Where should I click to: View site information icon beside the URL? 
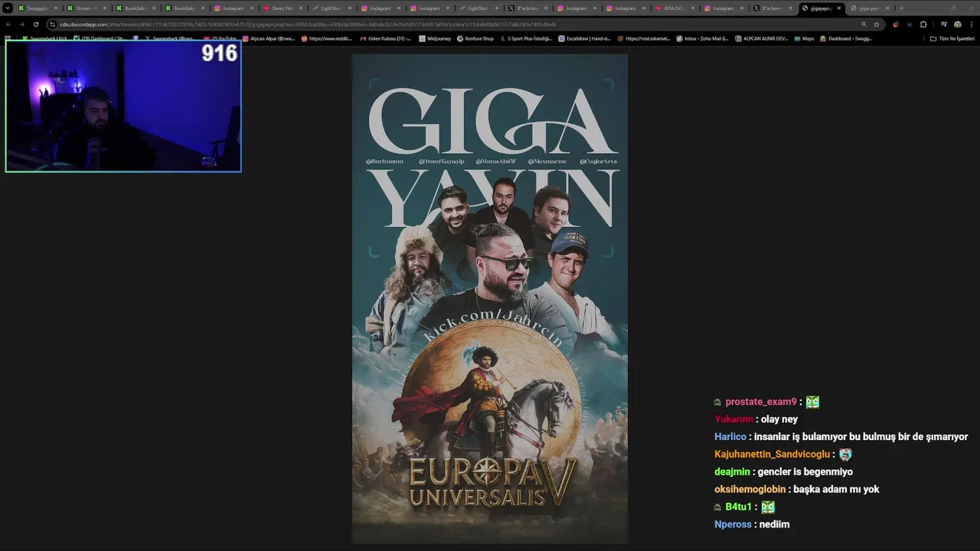53,24
